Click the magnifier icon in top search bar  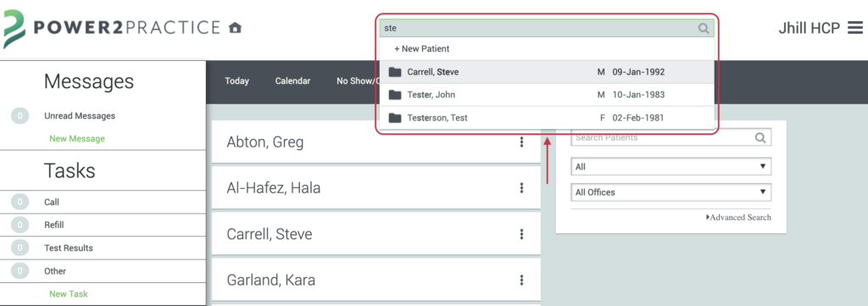point(704,28)
